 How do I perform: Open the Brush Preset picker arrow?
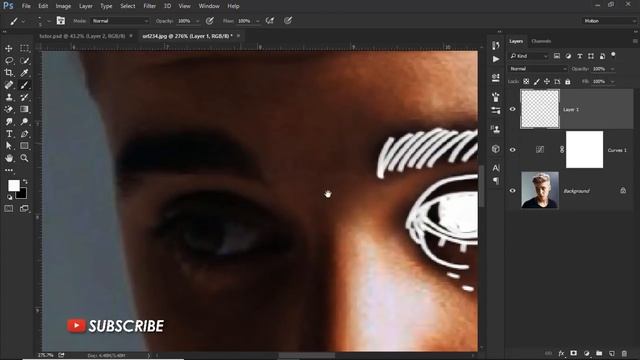click(x=49, y=21)
